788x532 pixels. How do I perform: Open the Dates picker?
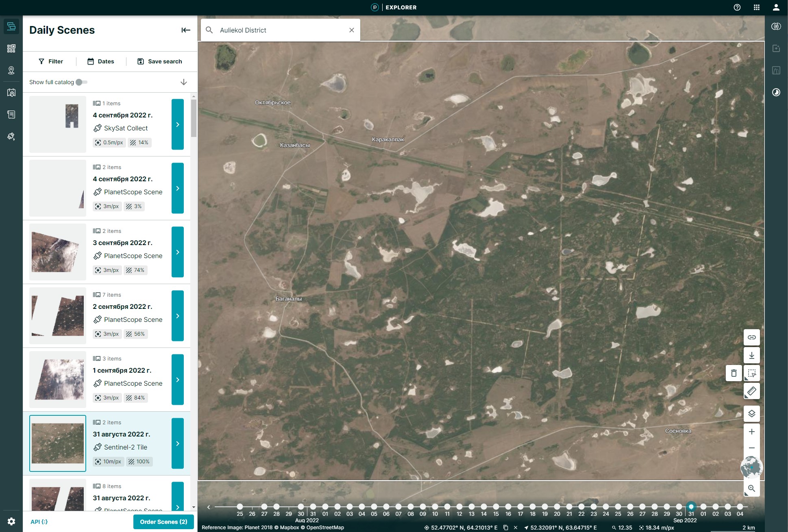click(101, 61)
